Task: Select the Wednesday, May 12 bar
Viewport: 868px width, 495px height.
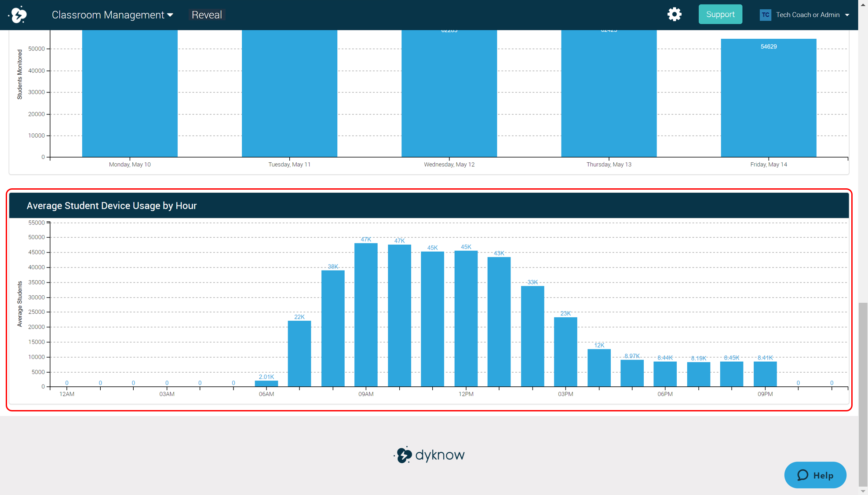Action: click(449, 93)
